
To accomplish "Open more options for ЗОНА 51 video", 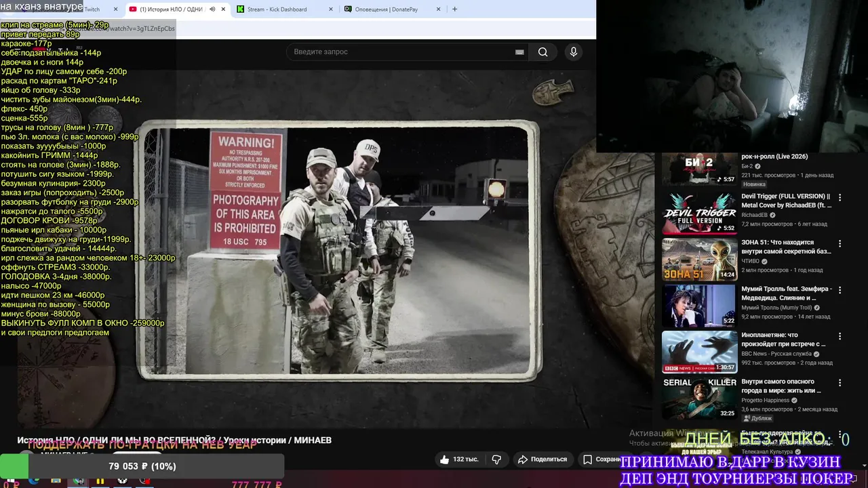I will click(840, 244).
